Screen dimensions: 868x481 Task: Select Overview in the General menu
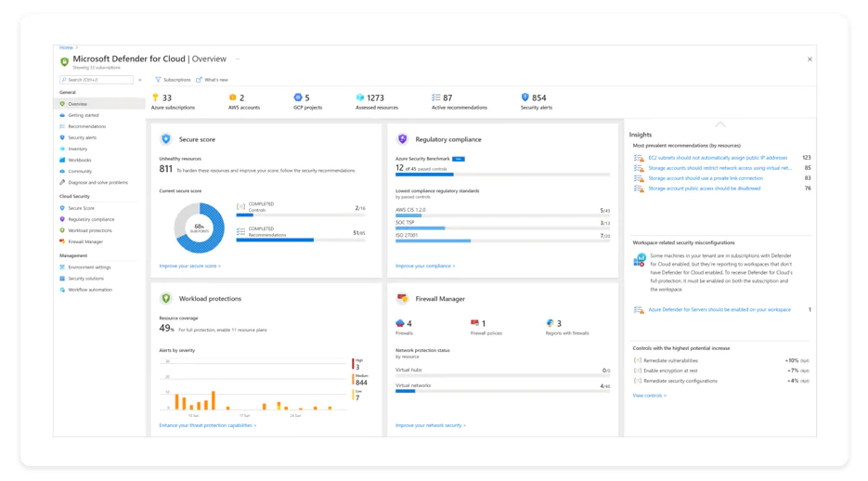(x=99, y=103)
